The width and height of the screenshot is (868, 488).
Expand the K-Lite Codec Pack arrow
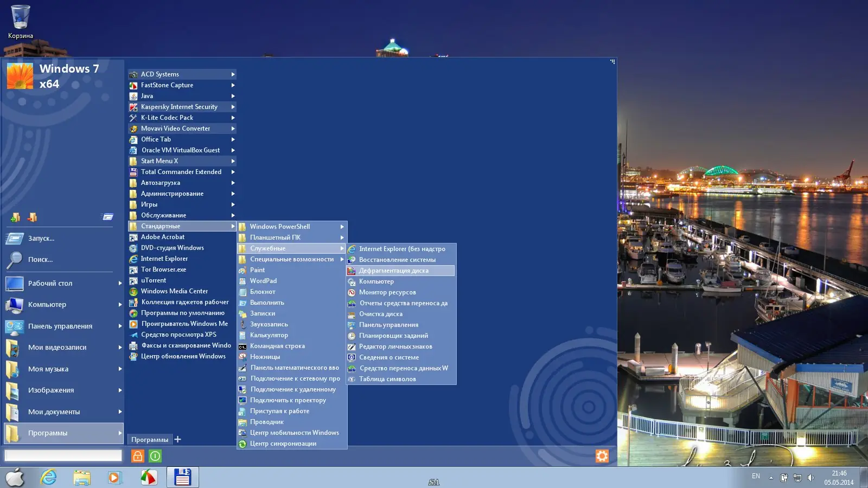coord(233,118)
